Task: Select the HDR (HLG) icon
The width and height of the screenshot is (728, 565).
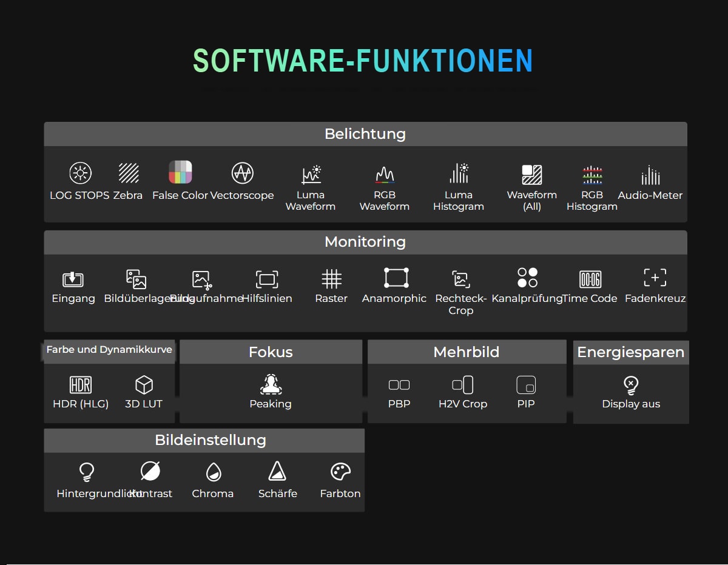Action: [x=81, y=385]
